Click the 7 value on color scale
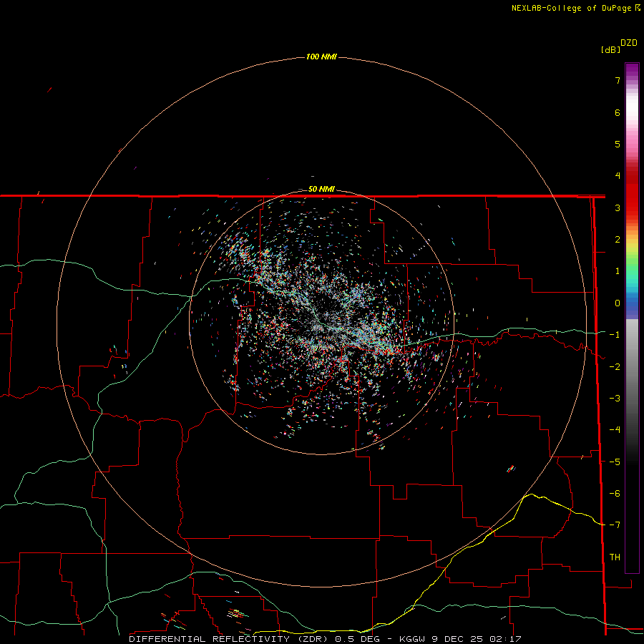This screenshot has width=644, height=644. [x=618, y=80]
